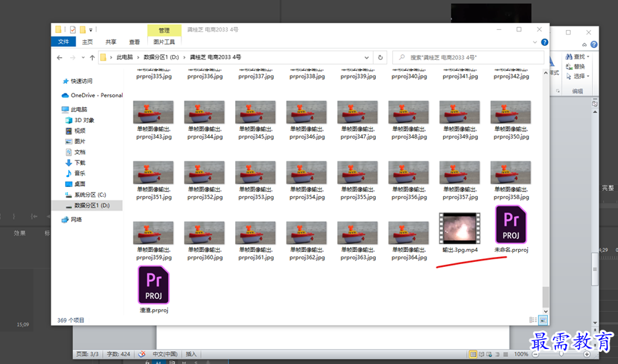Image resolution: width=618 pixels, height=364 pixels.
Task: Open 系统分区 (C:) drive
Action: pos(90,195)
